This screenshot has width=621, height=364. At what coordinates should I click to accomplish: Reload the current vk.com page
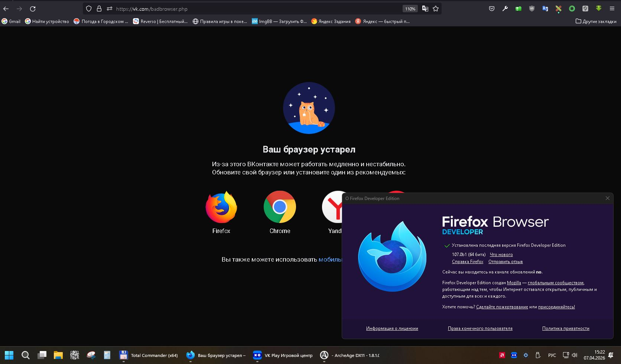(x=33, y=9)
